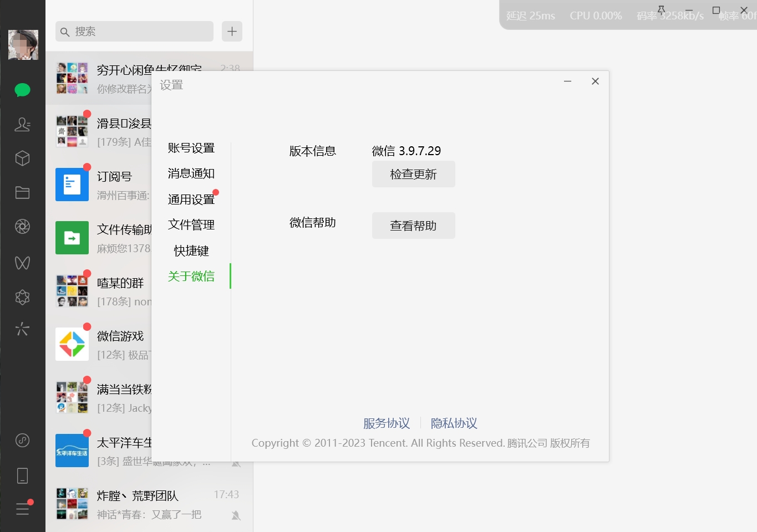Open 通用设置 with the red dot badge

[190, 199]
